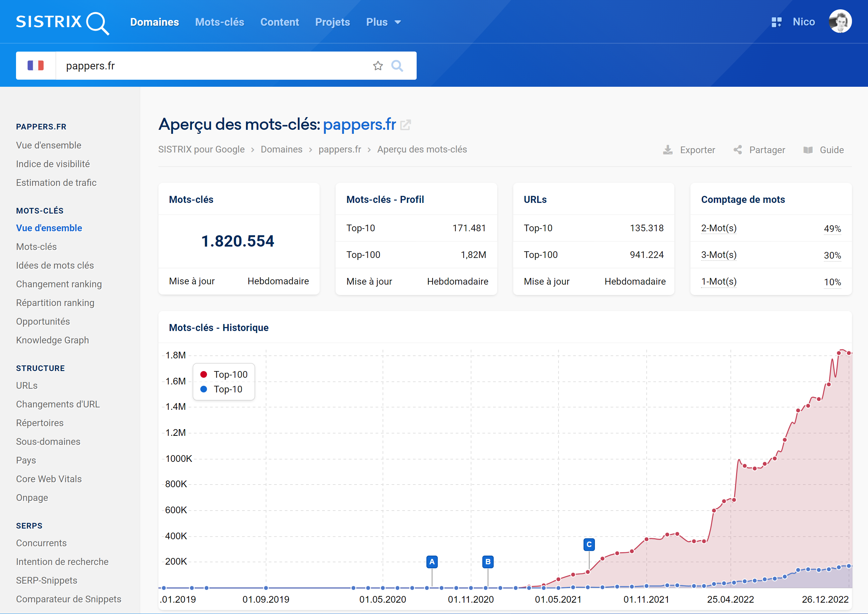Open the apps grid icon beside Nico
868x614 pixels.
776,22
